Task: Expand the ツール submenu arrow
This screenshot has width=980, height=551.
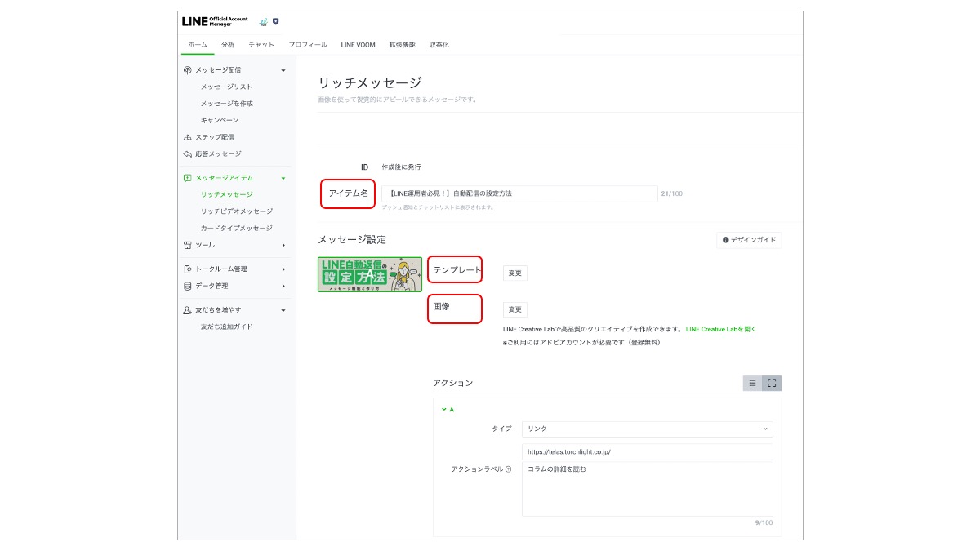Action: tap(283, 245)
